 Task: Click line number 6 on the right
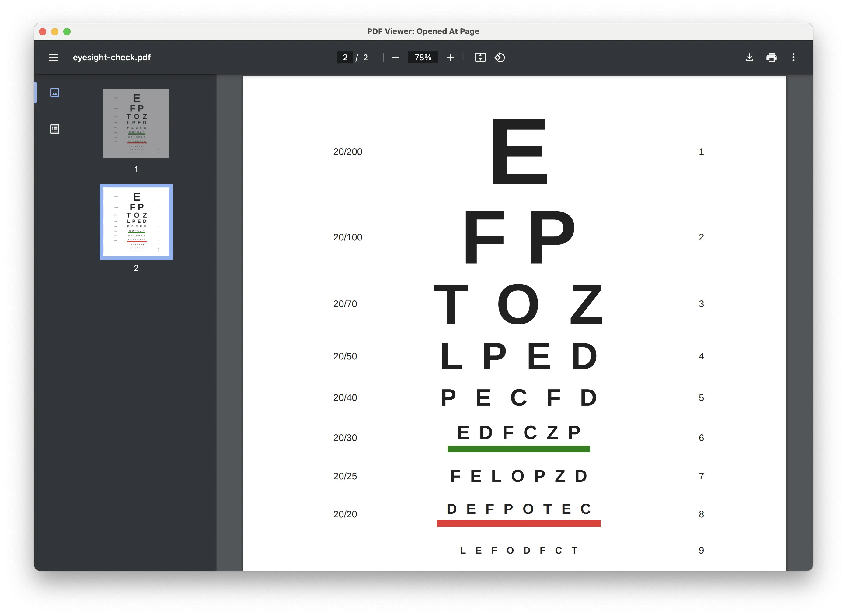tap(701, 437)
